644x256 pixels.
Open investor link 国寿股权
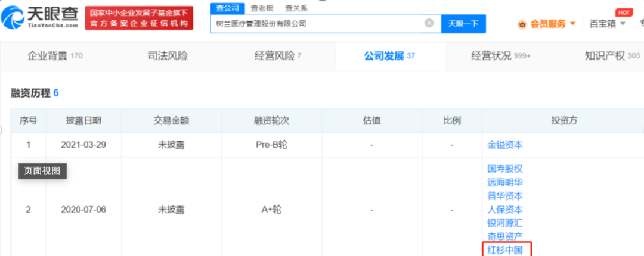point(505,168)
